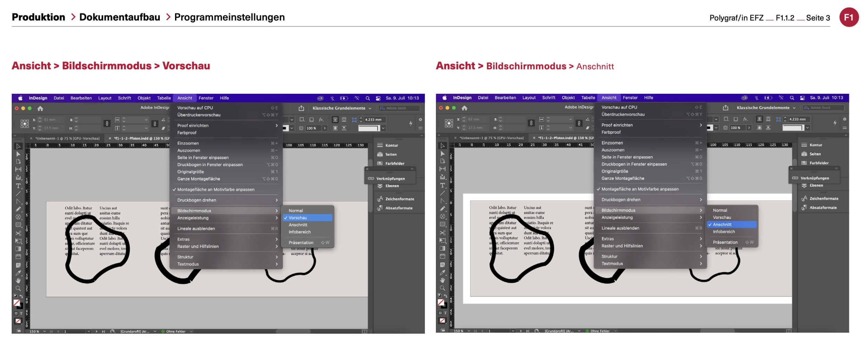This screenshot has height=347, width=868.
Task: Select the Line tool in left screenshot
Action: pos(18,193)
